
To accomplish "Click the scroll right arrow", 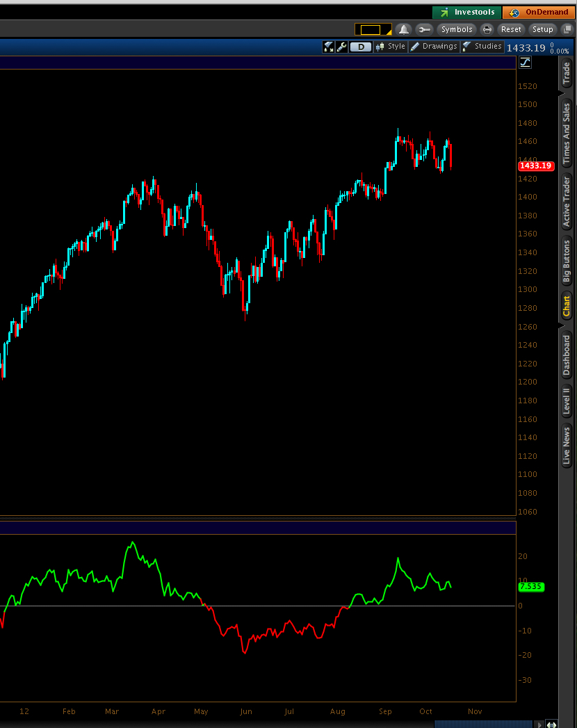I will coord(539,725).
